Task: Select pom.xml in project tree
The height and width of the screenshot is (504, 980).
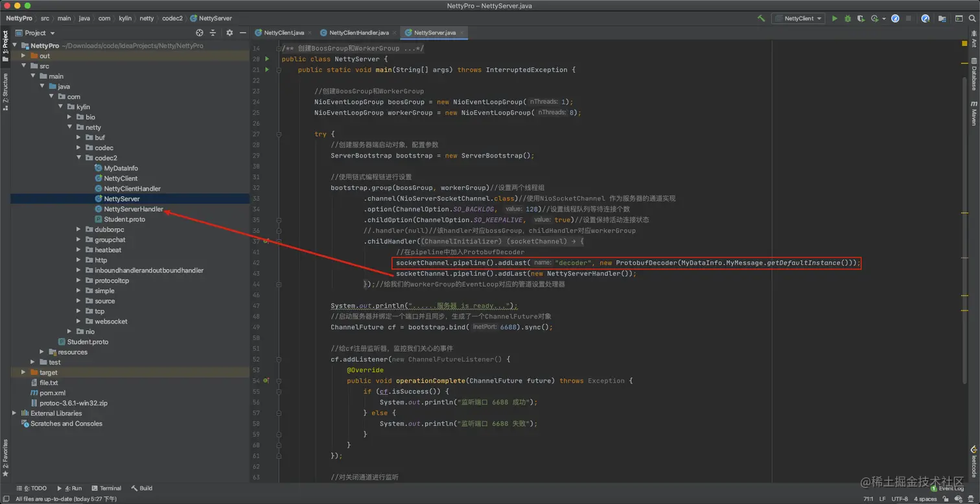Action: pos(52,393)
